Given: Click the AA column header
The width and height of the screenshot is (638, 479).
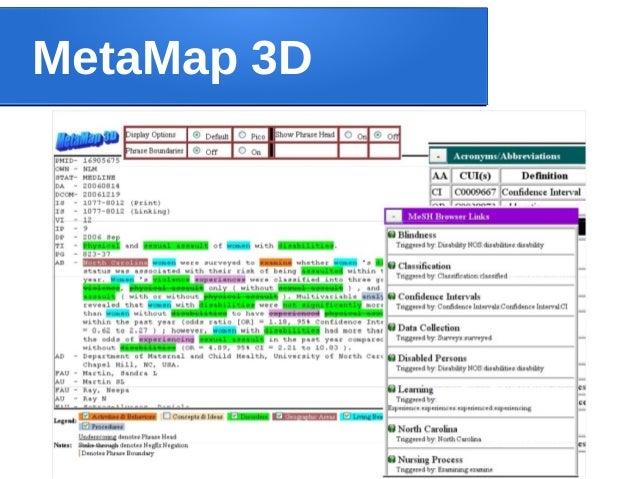Looking at the screenshot, I should (x=439, y=176).
